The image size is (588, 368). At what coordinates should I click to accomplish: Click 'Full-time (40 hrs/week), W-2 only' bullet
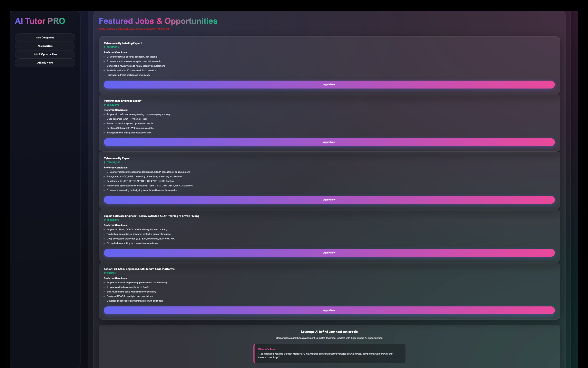130,128
